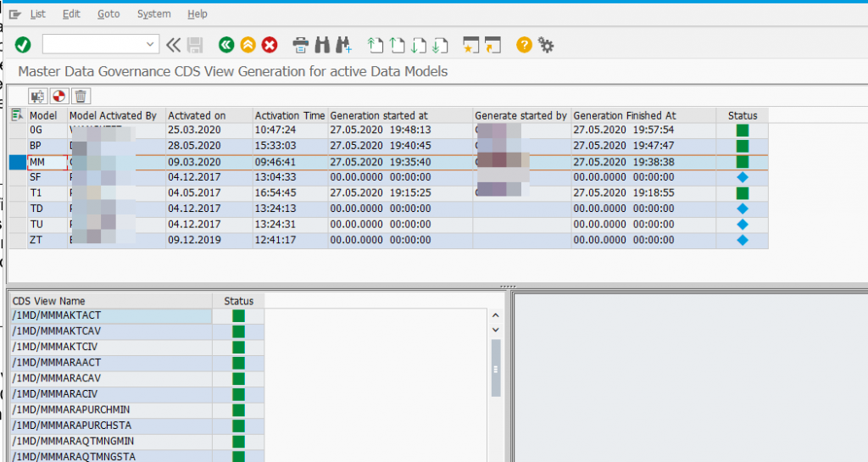Select CDS view /1MD/MMMARAQTMNGMIN
Image resolution: width=868 pixels, height=462 pixels.
(111, 441)
